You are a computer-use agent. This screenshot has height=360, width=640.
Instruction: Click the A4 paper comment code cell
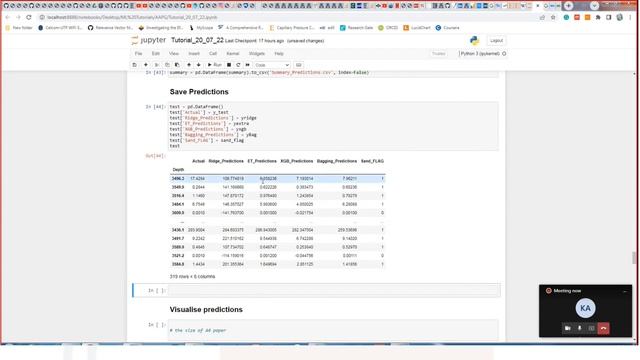[333, 330]
